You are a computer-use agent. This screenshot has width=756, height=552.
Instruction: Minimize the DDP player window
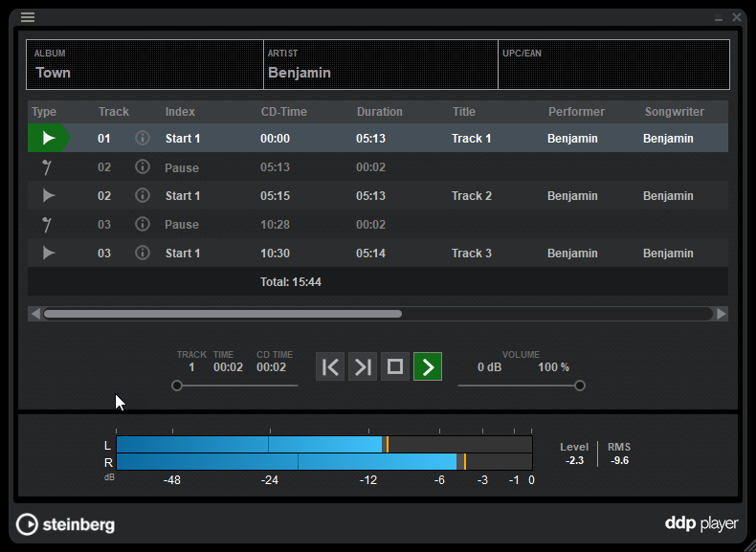(719, 18)
